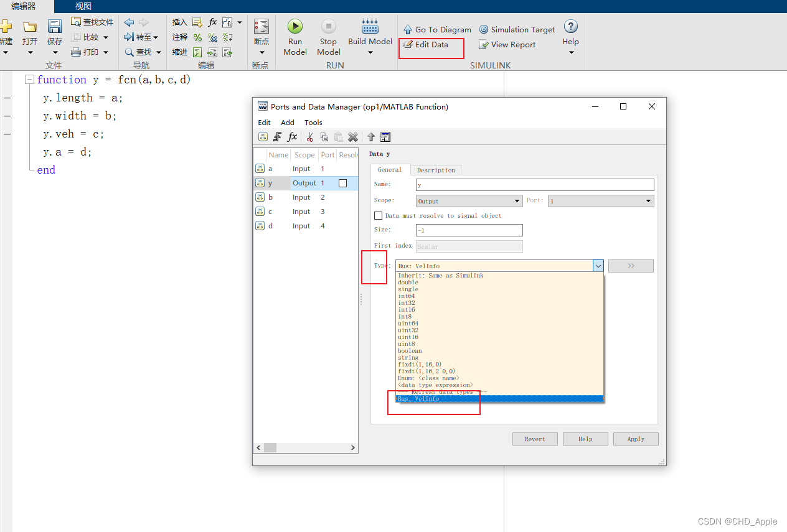Viewport: 787px width, 532px height.
Task: Click the >> data type assistant button
Action: click(631, 266)
